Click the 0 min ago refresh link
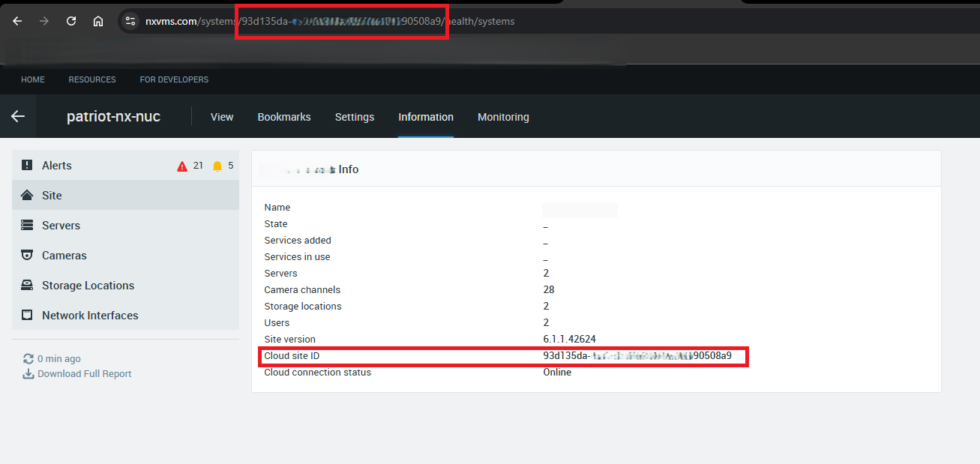 pyautogui.click(x=59, y=359)
